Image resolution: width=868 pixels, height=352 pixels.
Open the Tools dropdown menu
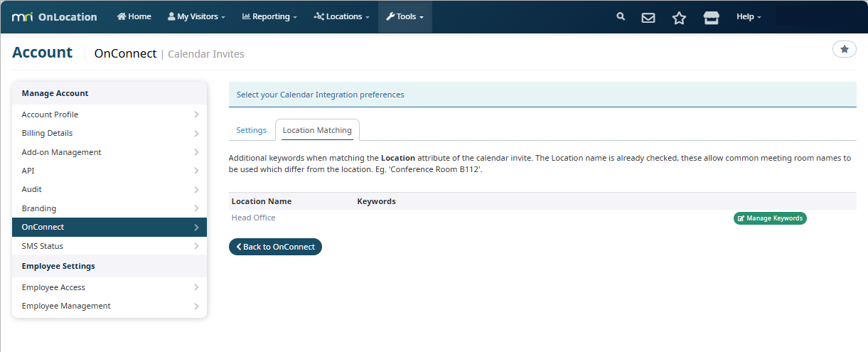(404, 16)
